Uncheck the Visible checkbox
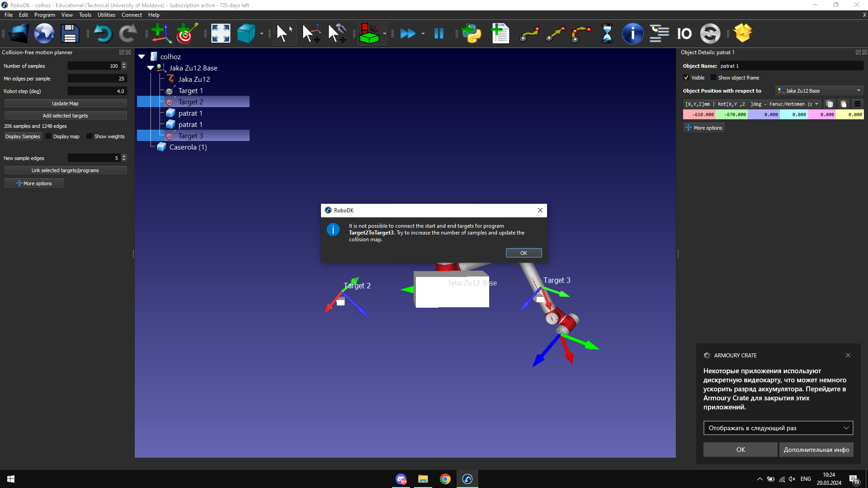The width and height of the screenshot is (868, 488). [686, 78]
